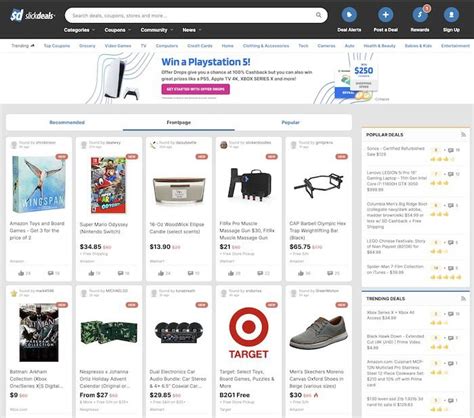Click the Sign Up profile icon
The width and height of the screenshot is (474, 418).
(451, 15)
